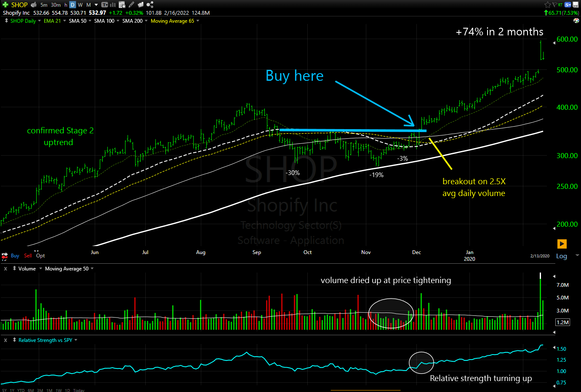Close the Volume panel with the X

pos(5,268)
